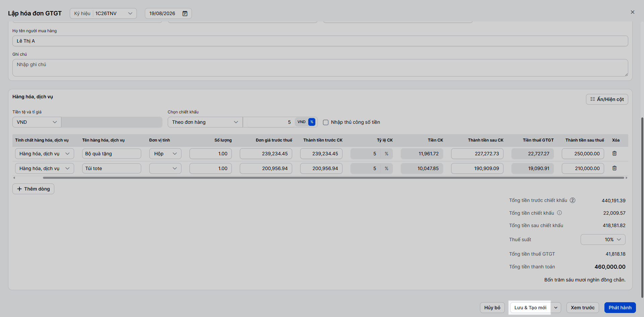The height and width of the screenshot is (317, 644).
Task: Open the Theo đơn hàng discount dropdown
Action: 205,122
